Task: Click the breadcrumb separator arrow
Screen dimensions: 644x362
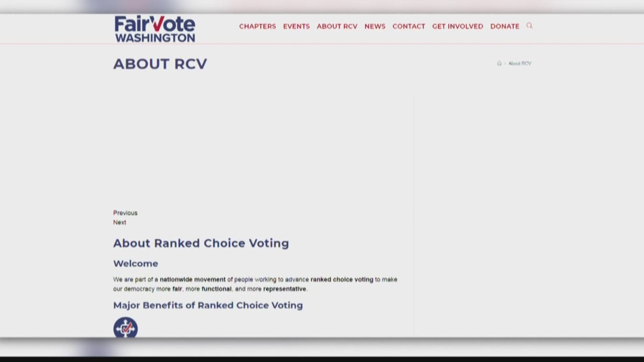Action: point(505,63)
